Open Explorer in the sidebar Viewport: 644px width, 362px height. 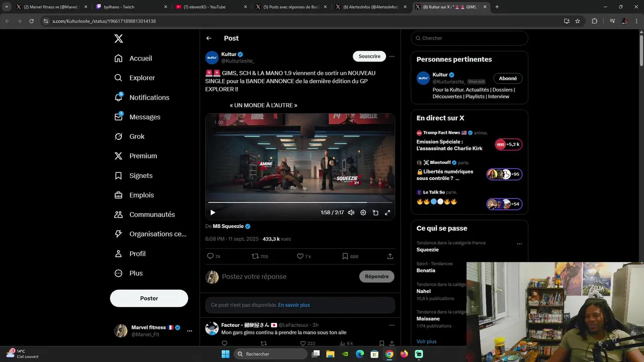click(135, 78)
